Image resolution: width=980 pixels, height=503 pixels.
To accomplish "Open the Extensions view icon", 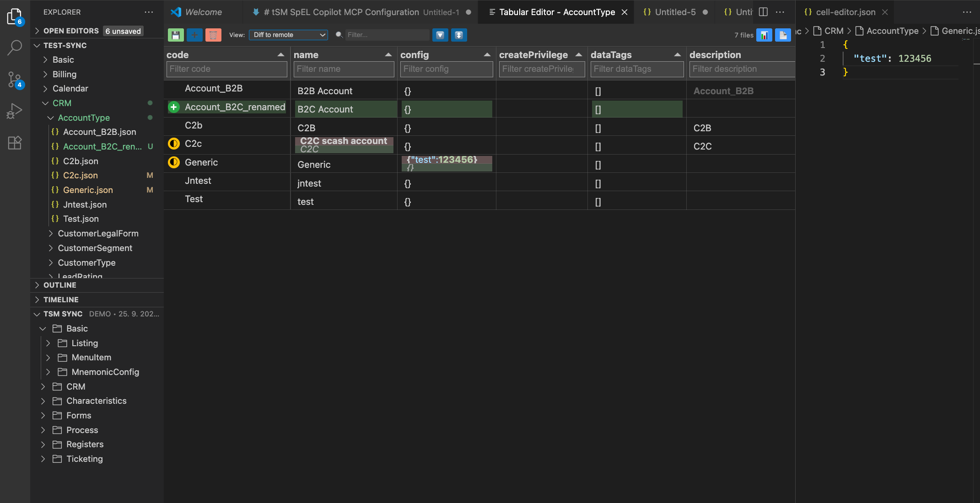I will pos(15,143).
